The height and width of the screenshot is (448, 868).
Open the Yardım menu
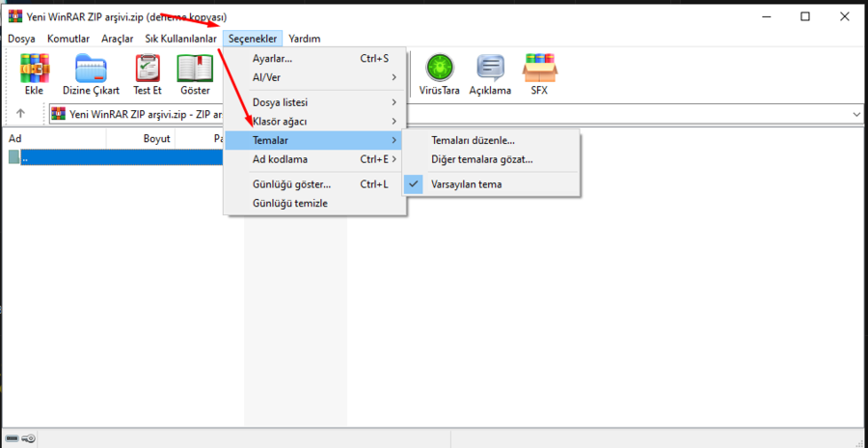(305, 39)
